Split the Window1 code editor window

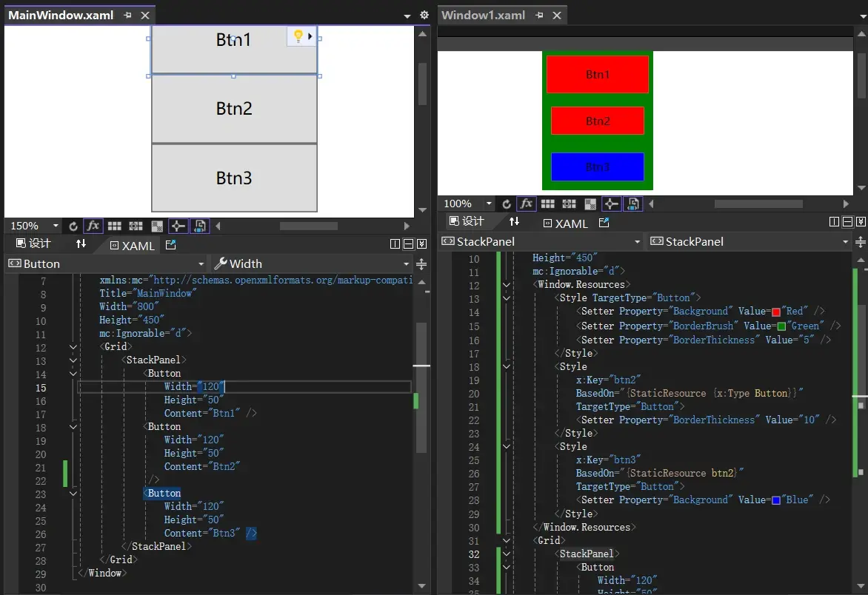pyautogui.click(x=861, y=242)
